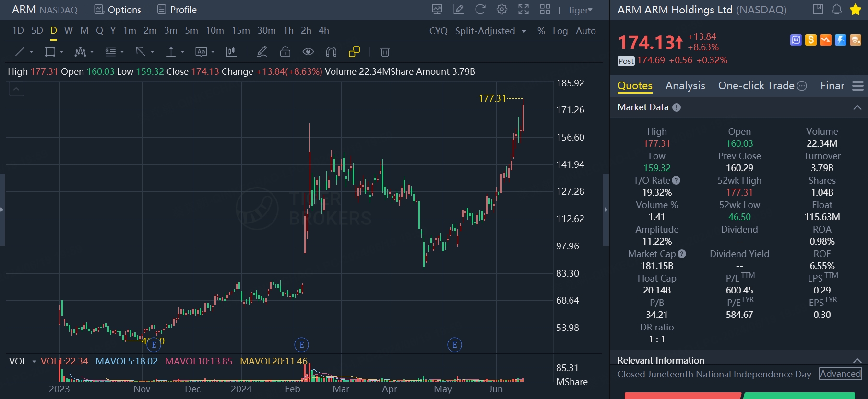868x399 pixels.
Task: Click the tan stacked layers badge
Action: (x=856, y=40)
